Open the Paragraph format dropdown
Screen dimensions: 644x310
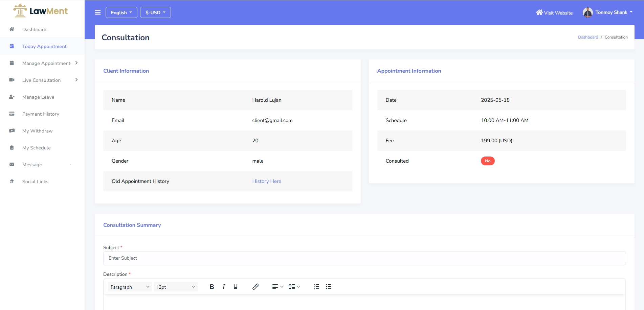[x=130, y=287]
